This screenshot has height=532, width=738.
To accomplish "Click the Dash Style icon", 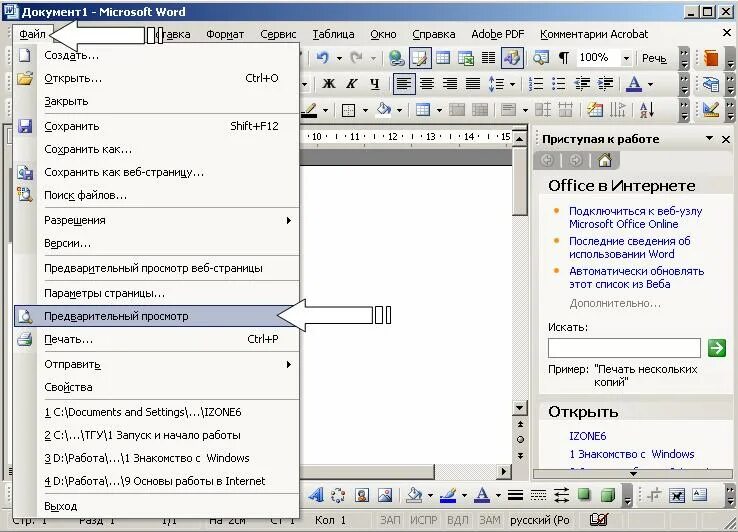I will pyautogui.click(x=538, y=495).
